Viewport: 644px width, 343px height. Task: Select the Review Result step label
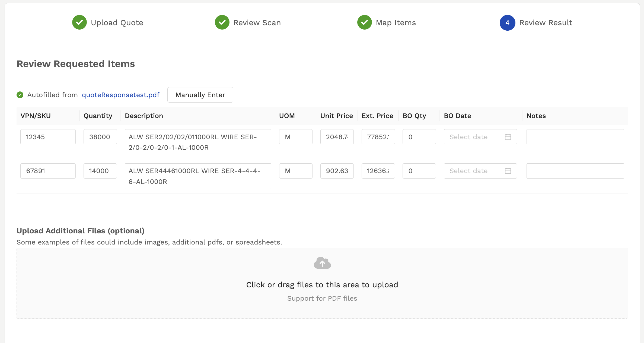point(546,23)
